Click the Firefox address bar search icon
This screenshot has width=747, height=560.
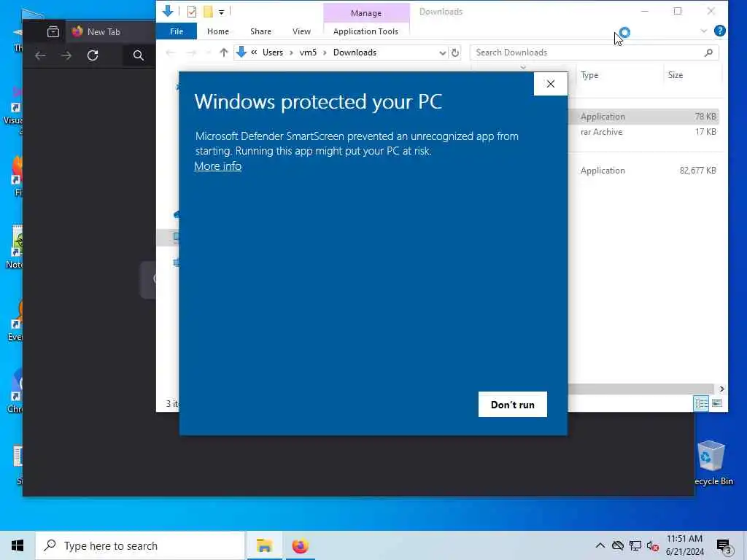click(x=138, y=55)
